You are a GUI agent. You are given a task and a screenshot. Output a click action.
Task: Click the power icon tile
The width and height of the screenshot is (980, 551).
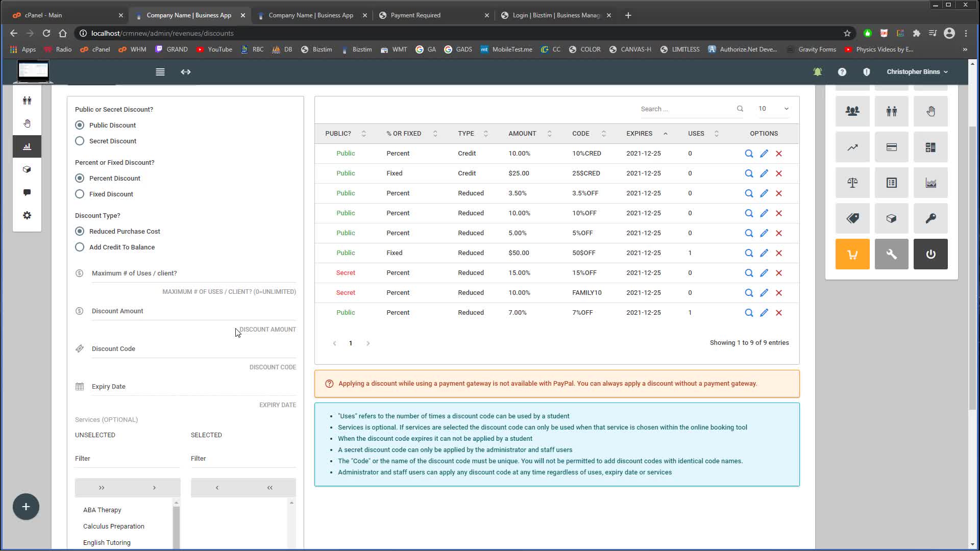coord(930,254)
